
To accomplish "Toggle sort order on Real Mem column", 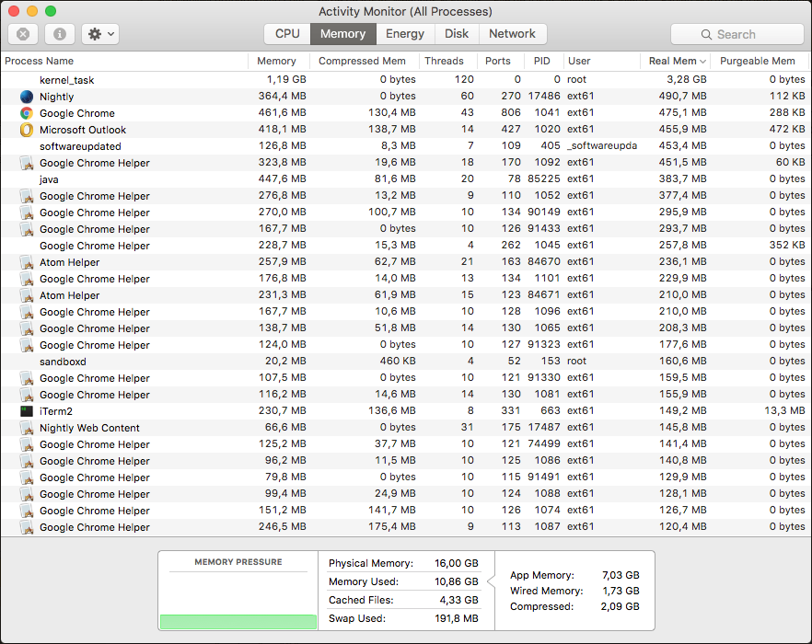I will coord(677,61).
